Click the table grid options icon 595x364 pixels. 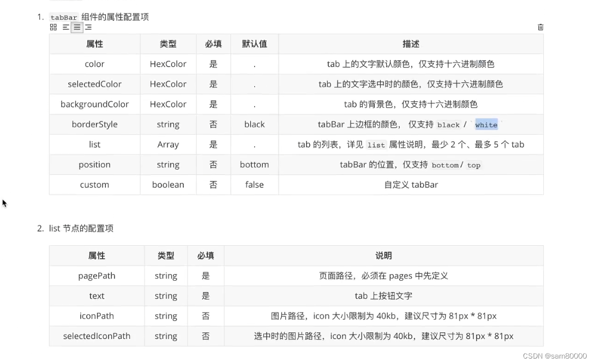click(x=53, y=27)
